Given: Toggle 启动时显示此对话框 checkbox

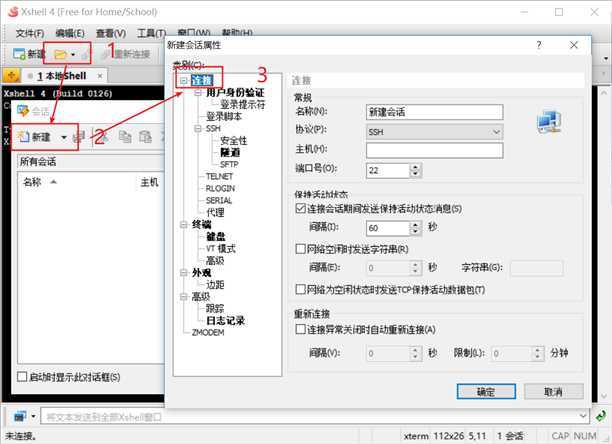Looking at the screenshot, I should pyautogui.click(x=22, y=377).
